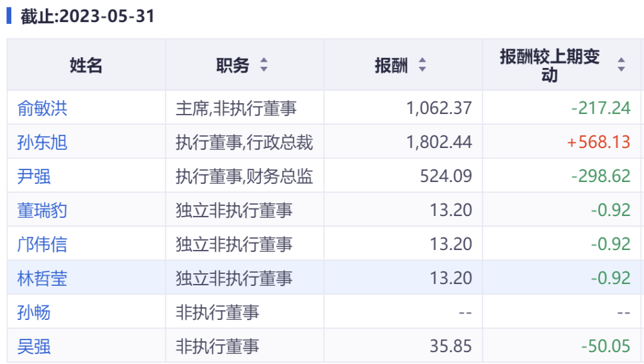Select the 邝伟信 name link
The width and height of the screenshot is (644, 364).
pyautogui.click(x=42, y=244)
